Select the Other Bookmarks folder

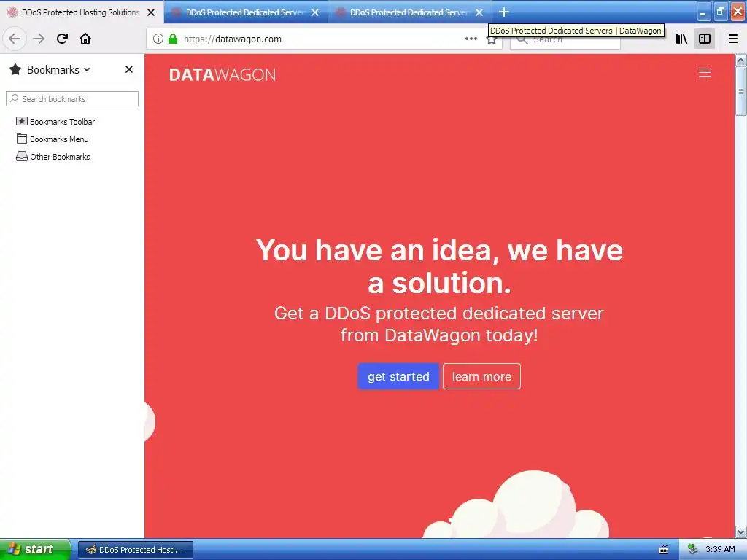53,157
